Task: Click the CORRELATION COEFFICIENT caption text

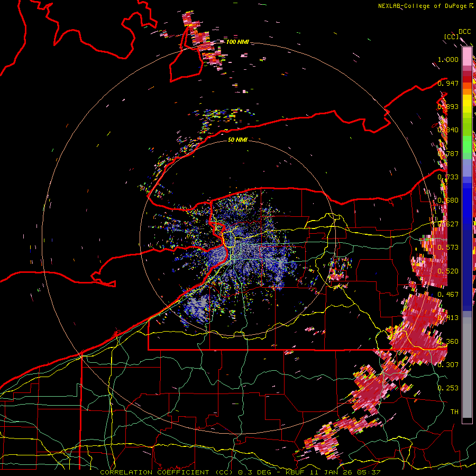Action: pyautogui.click(x=154, y=472)
